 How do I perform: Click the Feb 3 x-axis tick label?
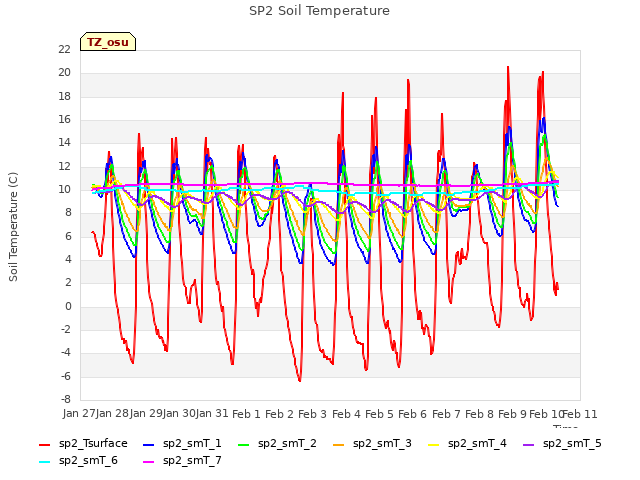pos(313,414)
